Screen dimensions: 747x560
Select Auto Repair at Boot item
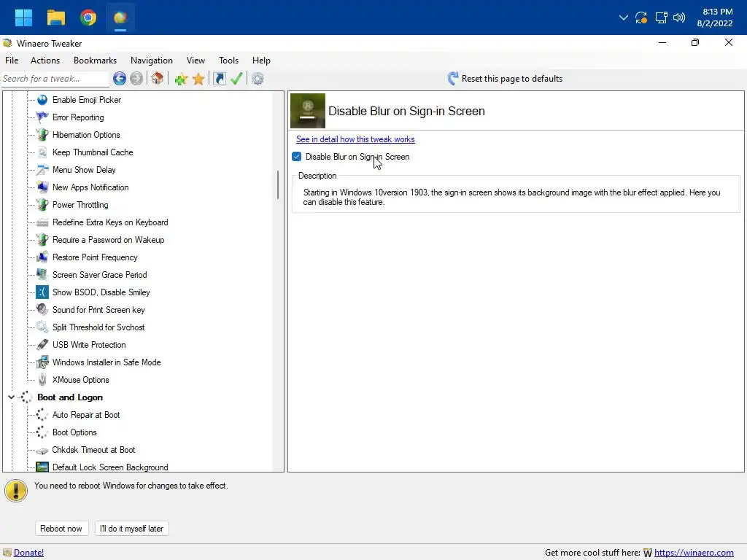click(86, 415)
